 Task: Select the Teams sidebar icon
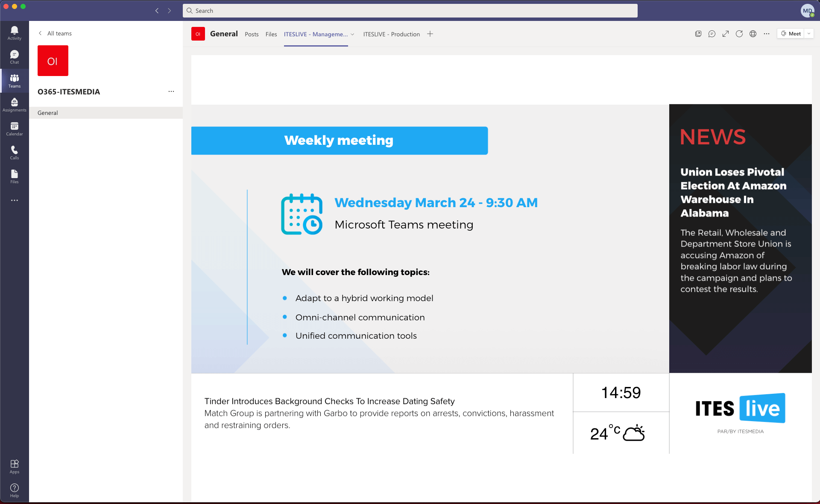pyautogui.click(x=15, y=81)
